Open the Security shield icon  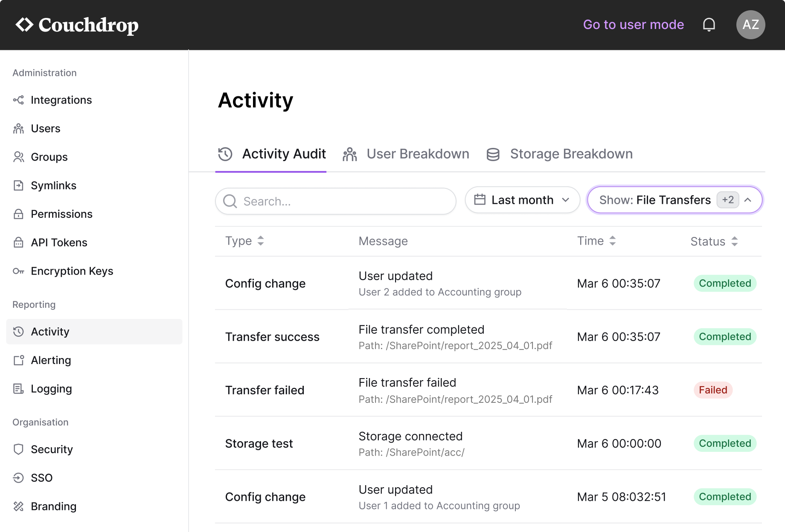coord(18,449)
